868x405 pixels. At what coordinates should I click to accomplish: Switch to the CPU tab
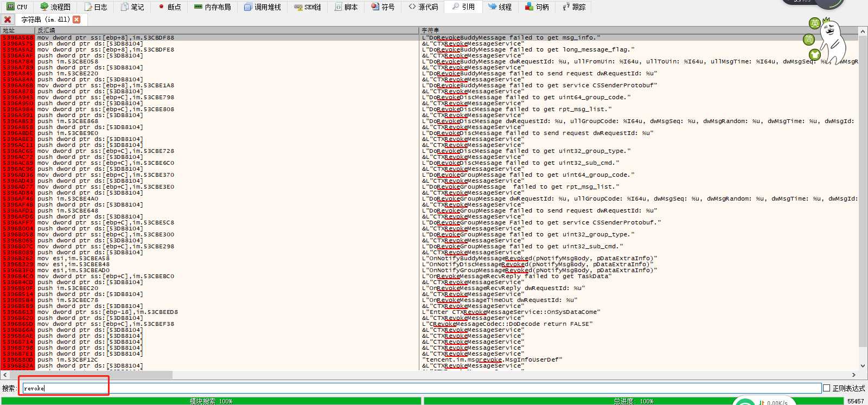click(x=17, y=7)
